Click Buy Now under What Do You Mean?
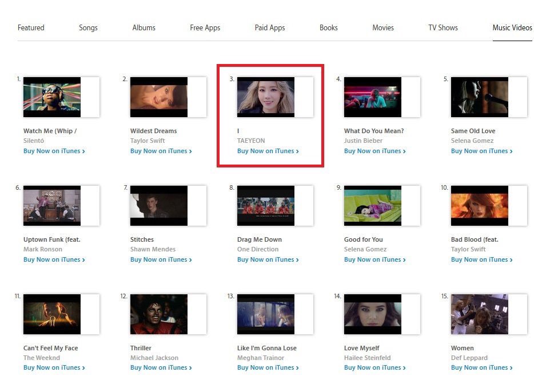Viewport: 534px width, 392px height. pyautogui.click(x=375, y=151)
